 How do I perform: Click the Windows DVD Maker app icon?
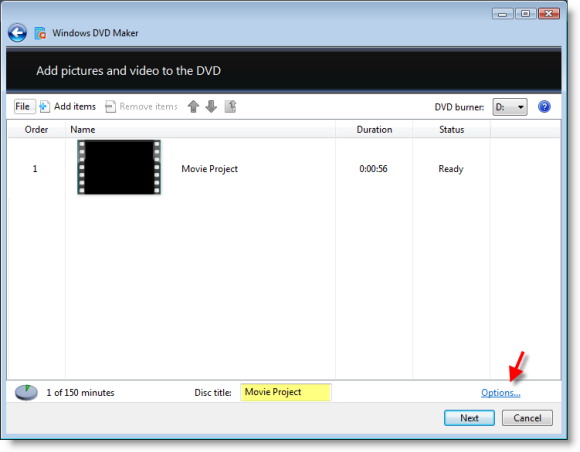pos(40,33)
